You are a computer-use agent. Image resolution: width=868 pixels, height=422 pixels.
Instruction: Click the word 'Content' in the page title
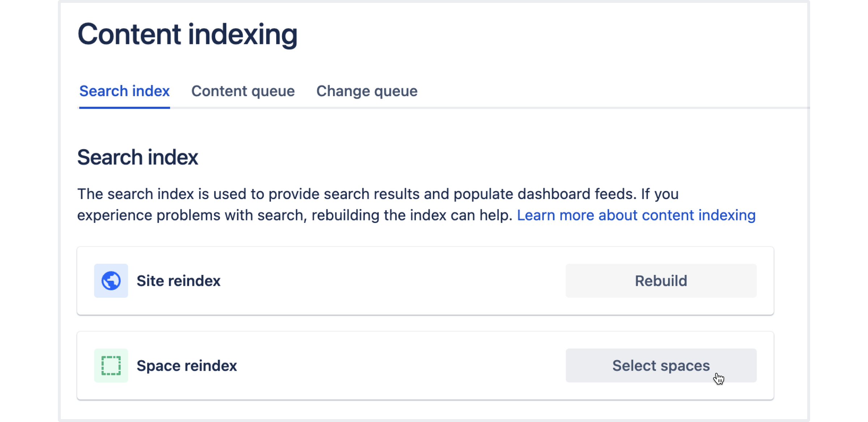click(x=129, y=34)
